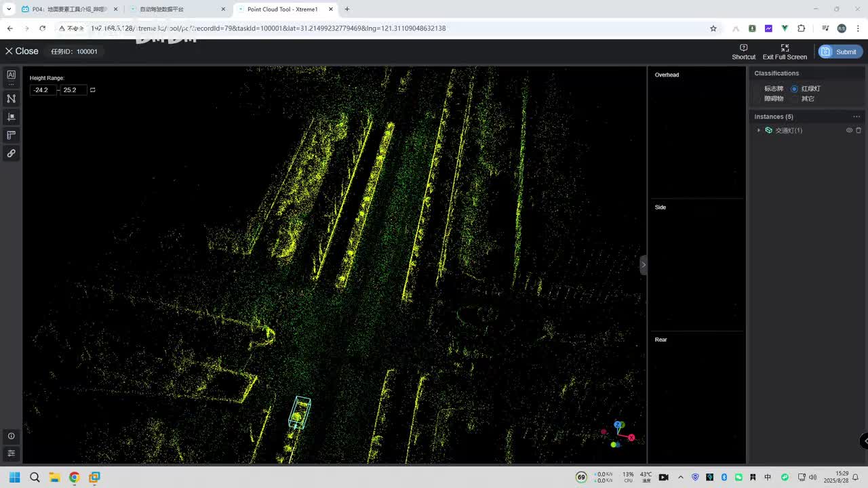The width and height of the screenshot is (868, 488).
Task: Select the 红绿灯 classification radio button
Action: 794,89
